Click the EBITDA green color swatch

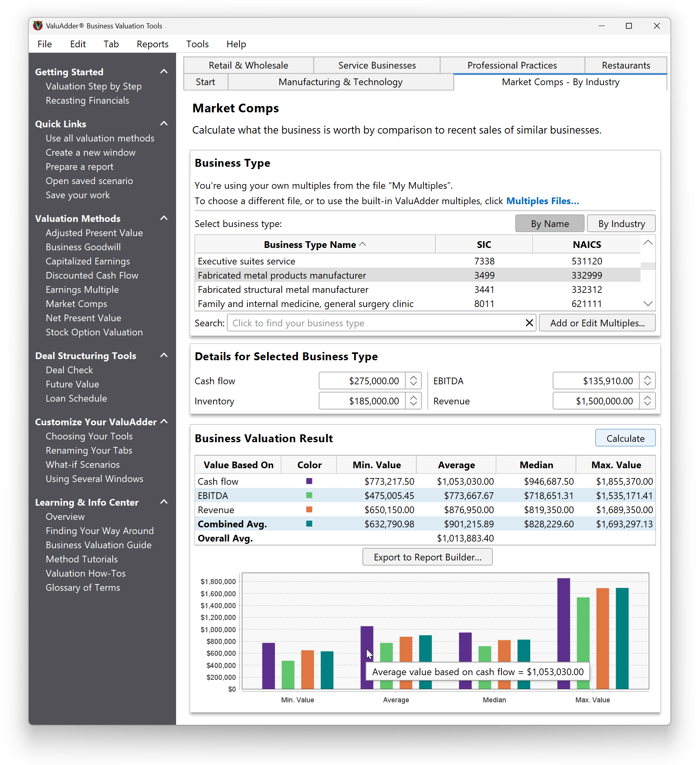[x=309, y=495]
